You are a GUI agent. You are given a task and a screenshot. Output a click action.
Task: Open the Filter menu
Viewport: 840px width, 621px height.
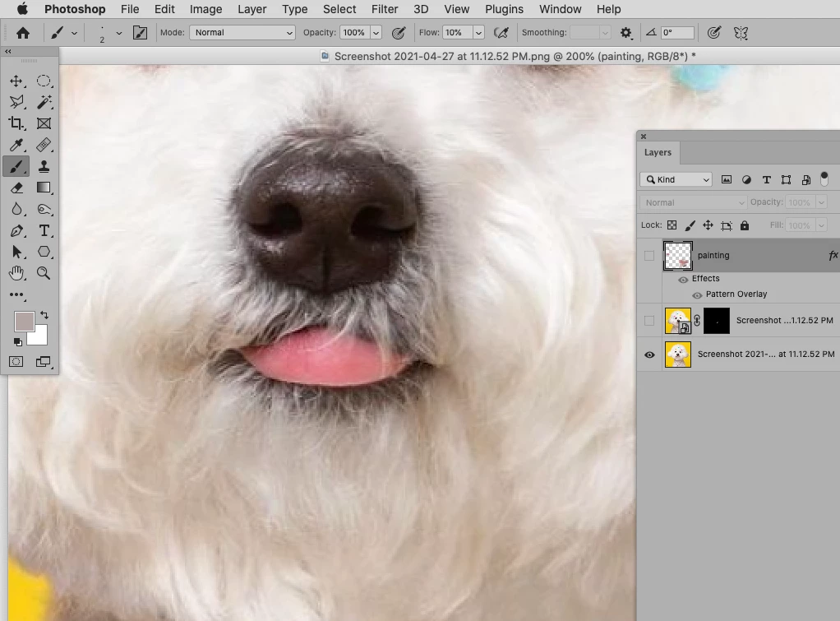pyautogui.click(x=385, y=9)
